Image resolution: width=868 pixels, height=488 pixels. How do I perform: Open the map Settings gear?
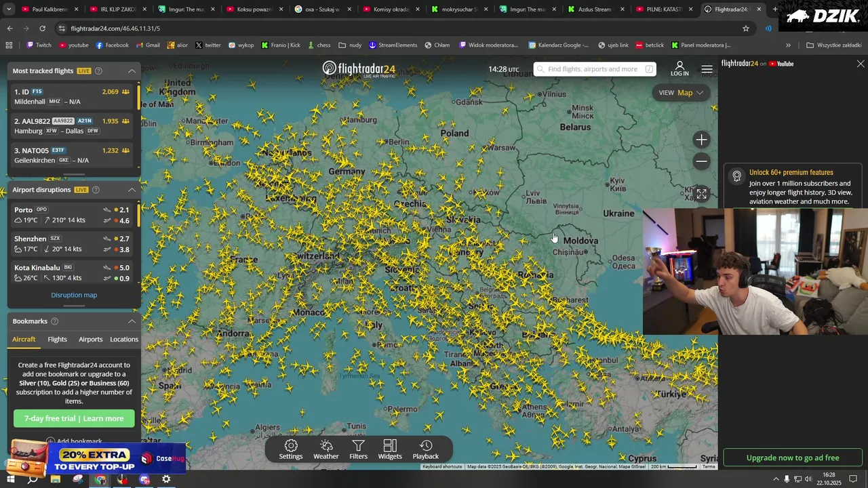point(291,449)
